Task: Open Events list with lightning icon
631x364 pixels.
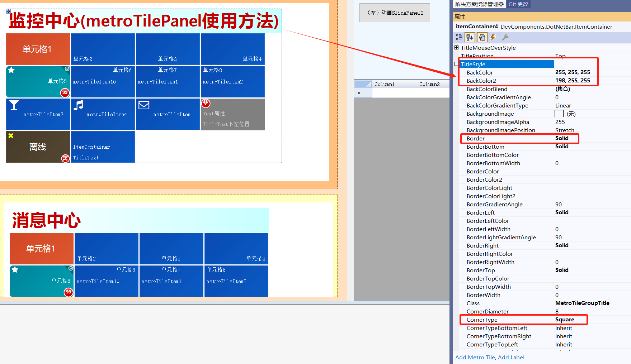Action: [x=493, y=37]
